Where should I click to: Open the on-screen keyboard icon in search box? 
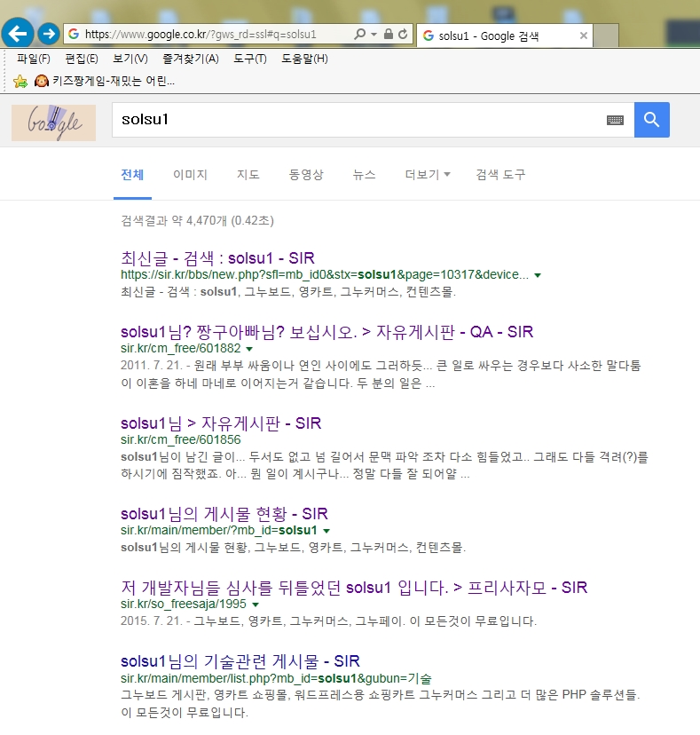coord(615,120)
